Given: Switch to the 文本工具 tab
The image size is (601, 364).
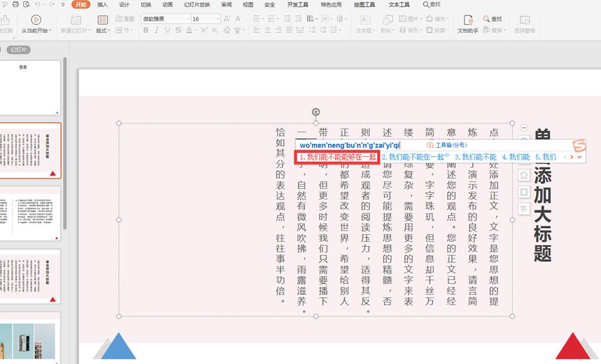Looking at the screenshot, I should point(399,5).
